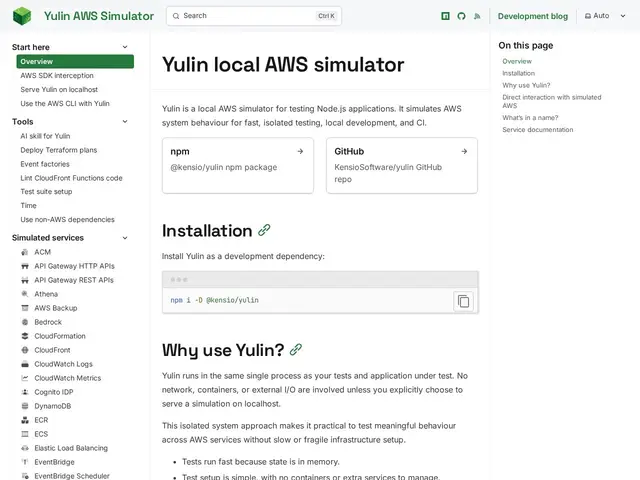This screenshot has height=480, width=640.
Task: Click the CloudFormation service icon
Action: (x=25, y=336)
